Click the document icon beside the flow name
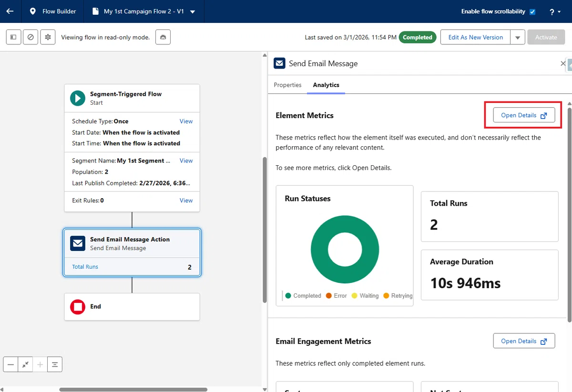Image resolution: width=572 pixels, height=392 pixels. pyautogui.click(x=95, y=11)
